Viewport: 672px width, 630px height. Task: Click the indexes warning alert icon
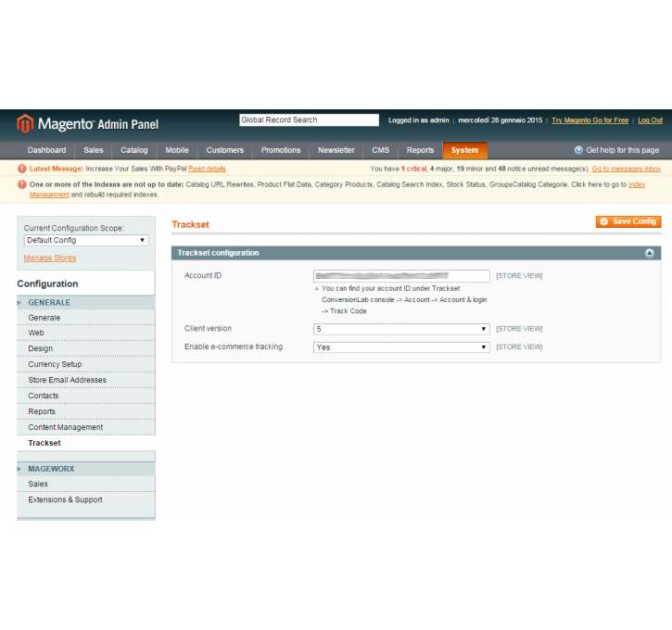pos(22,184)
